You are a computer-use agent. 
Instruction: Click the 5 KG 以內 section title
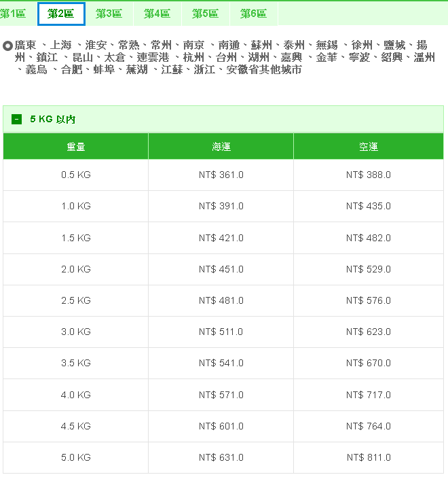pos(52,120)
